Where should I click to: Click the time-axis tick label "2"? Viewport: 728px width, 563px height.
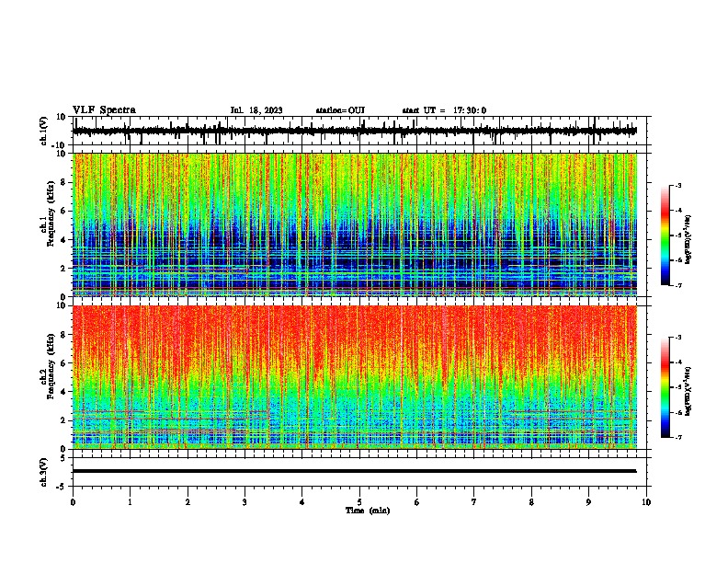tap(188, 502)
